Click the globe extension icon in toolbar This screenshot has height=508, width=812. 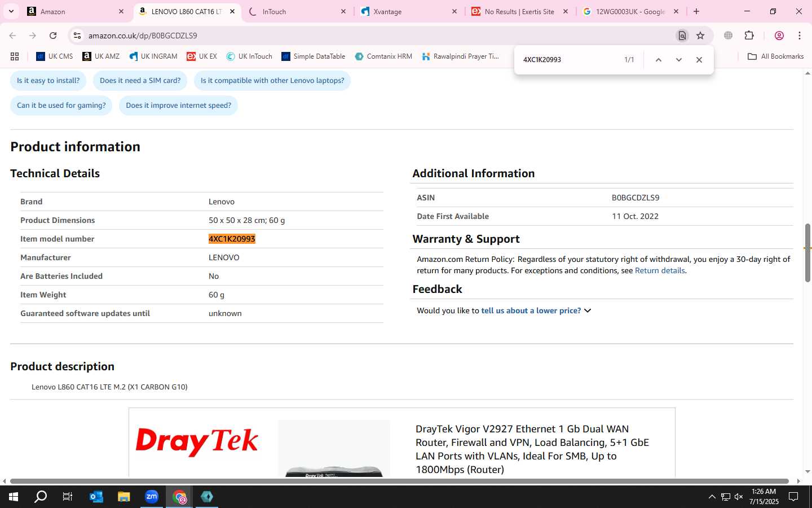(x=729, y=36)
